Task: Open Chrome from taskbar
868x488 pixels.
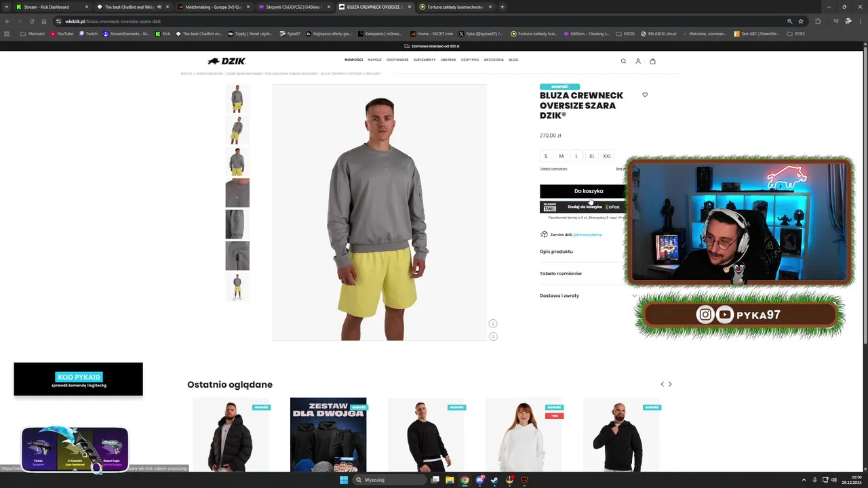Action: click(x=465, y=480)
